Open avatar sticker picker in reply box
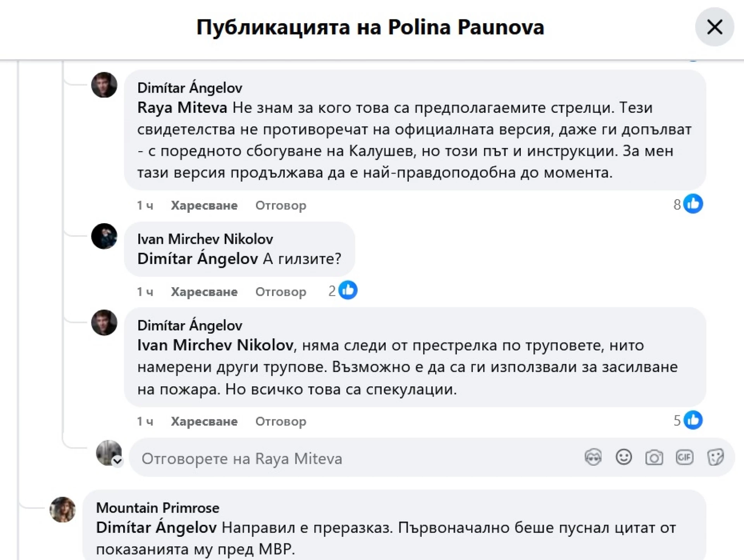Image resolution: width=744 pixels, height=560 pixels. tap(593, 457)
